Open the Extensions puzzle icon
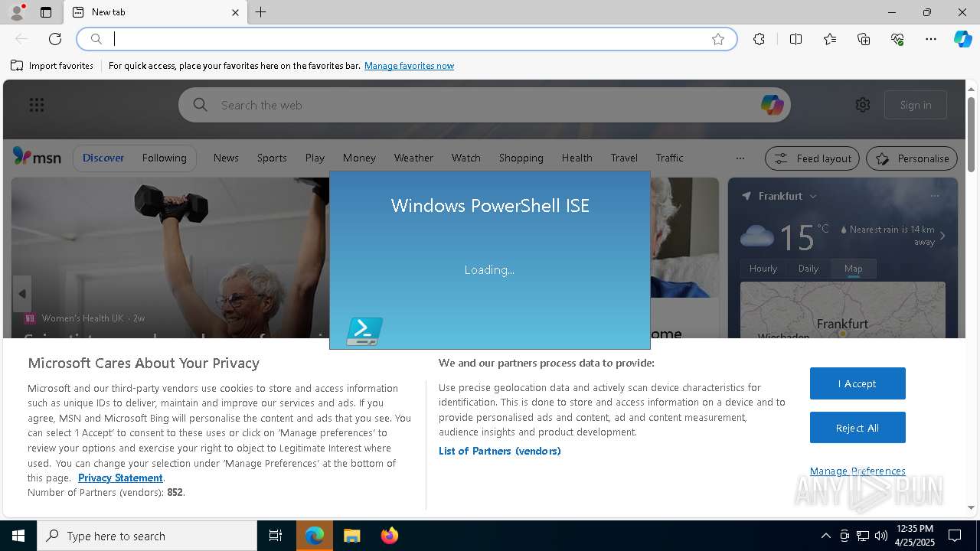 coord(759,39)
